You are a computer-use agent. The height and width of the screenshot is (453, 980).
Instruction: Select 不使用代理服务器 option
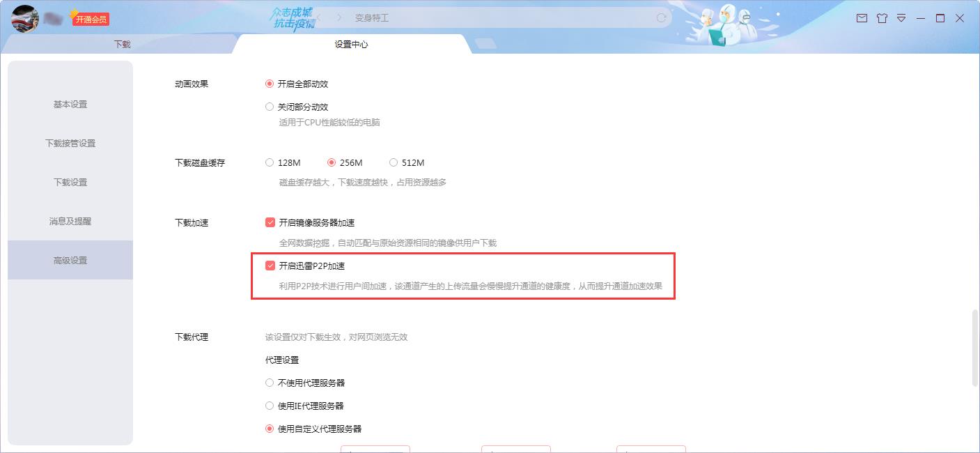click(x=270, y=383)
